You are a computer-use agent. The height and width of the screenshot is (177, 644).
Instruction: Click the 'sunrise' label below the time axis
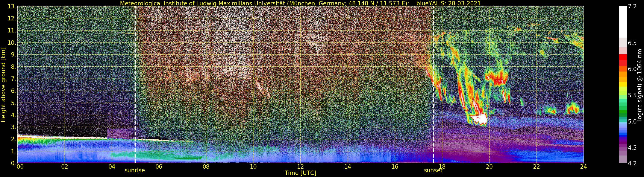pos(135,171)
